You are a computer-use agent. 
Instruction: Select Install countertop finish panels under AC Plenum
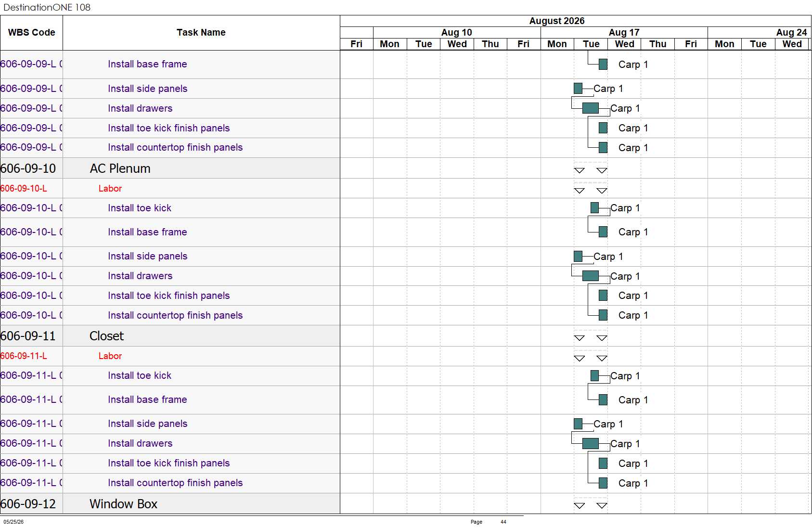[x=175, y=315]
